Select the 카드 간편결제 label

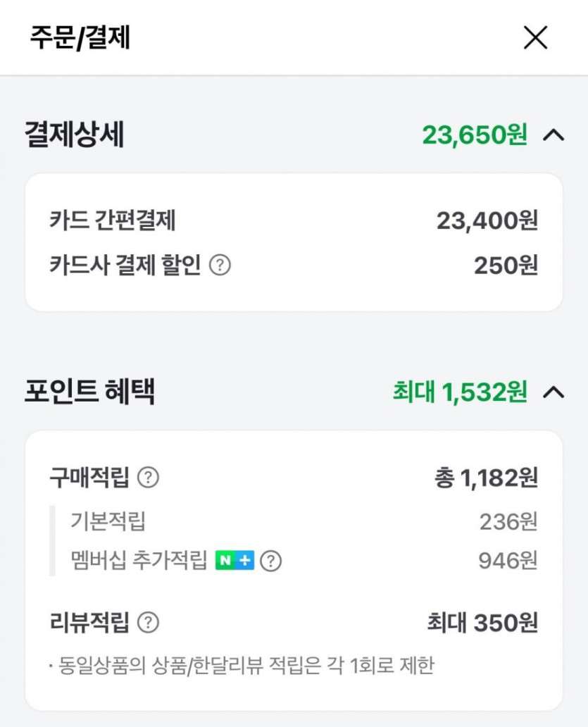coord(113,221)
